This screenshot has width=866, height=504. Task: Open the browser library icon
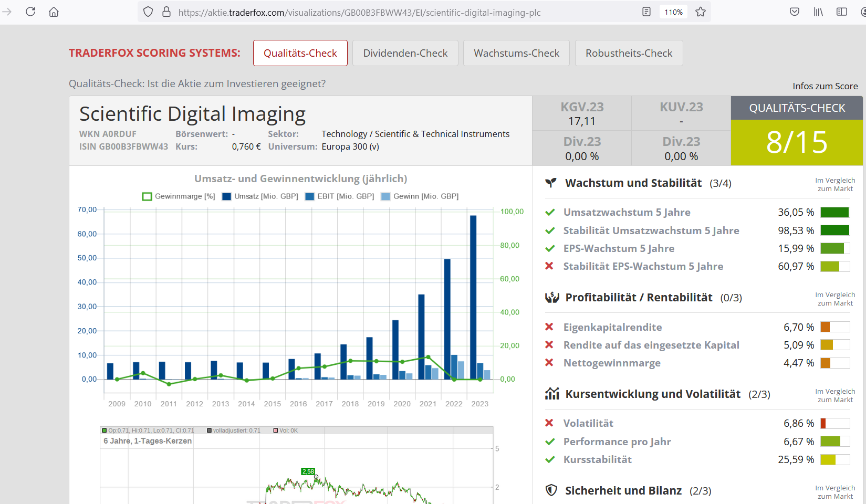[x=818, y=12]
